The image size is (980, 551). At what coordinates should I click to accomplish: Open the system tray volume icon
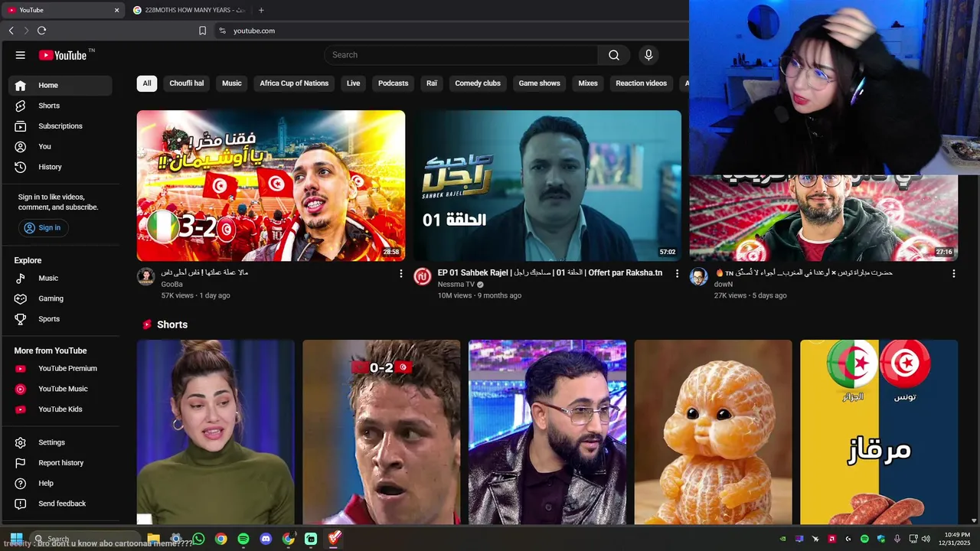pyautogui.click(x=926, y=539)
